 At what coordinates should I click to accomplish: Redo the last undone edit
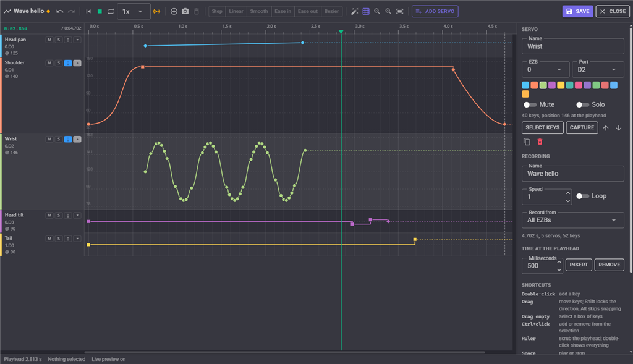pos(71,11)
